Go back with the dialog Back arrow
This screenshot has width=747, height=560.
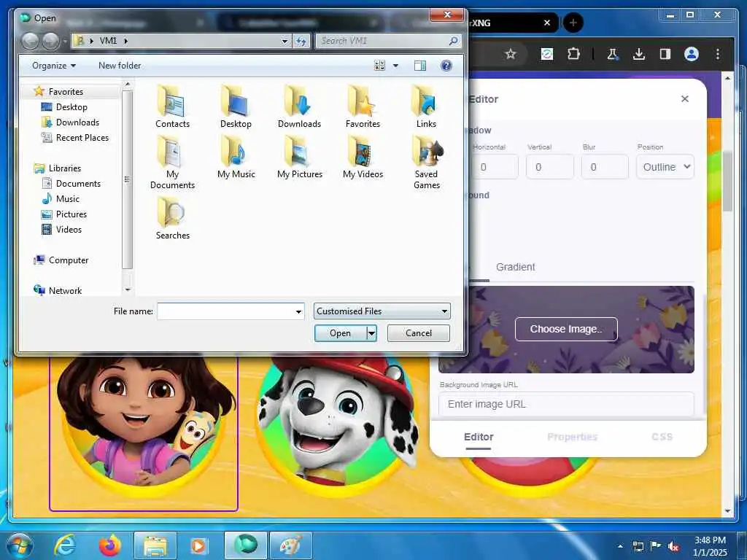click(x=30, y=42)
